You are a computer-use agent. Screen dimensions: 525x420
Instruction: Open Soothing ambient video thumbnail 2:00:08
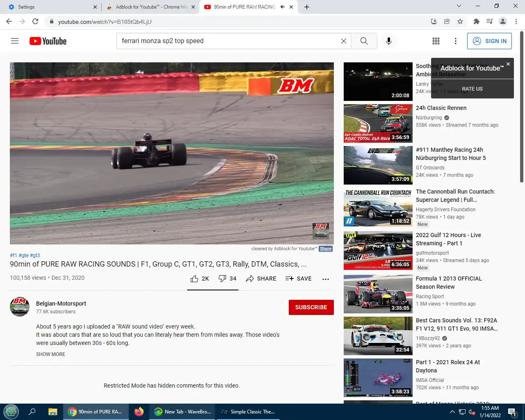(x=378, y=82)
